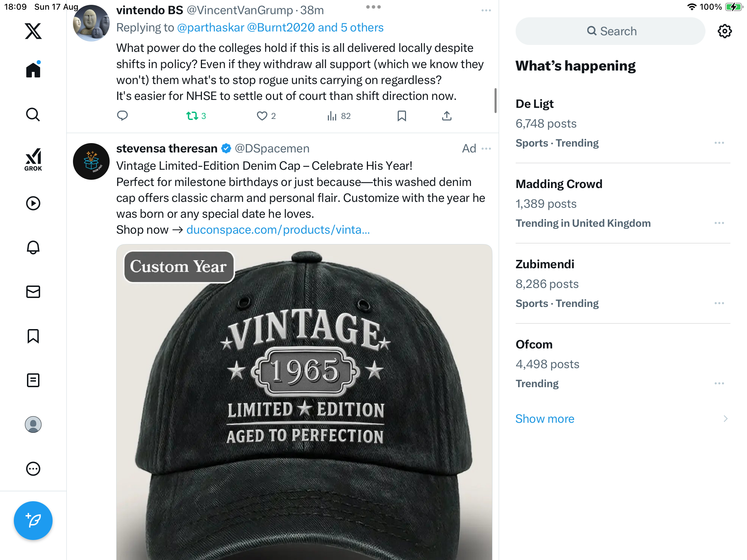This screenshot has height=560, width=747.
Task: Open more options on the ad post
Action: click(486, 149)
